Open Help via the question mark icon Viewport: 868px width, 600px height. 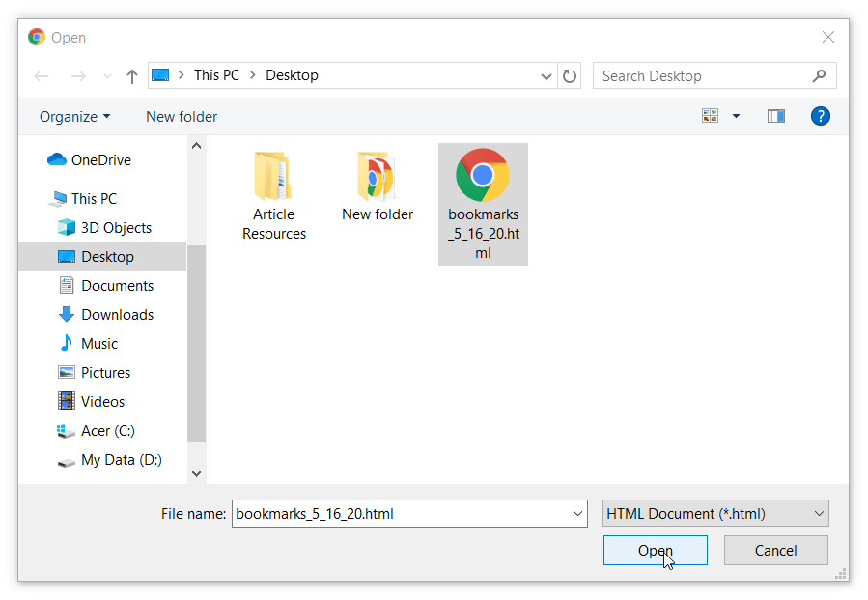(x=820, y=116)
